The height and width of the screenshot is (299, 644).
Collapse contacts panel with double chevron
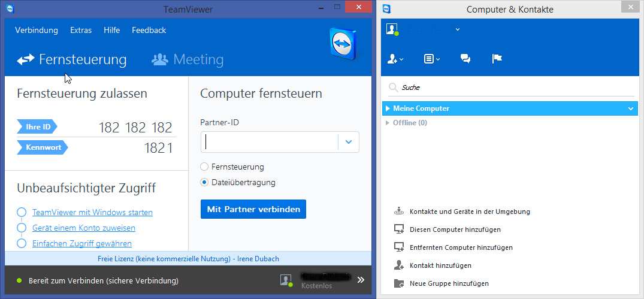[361, 280]
